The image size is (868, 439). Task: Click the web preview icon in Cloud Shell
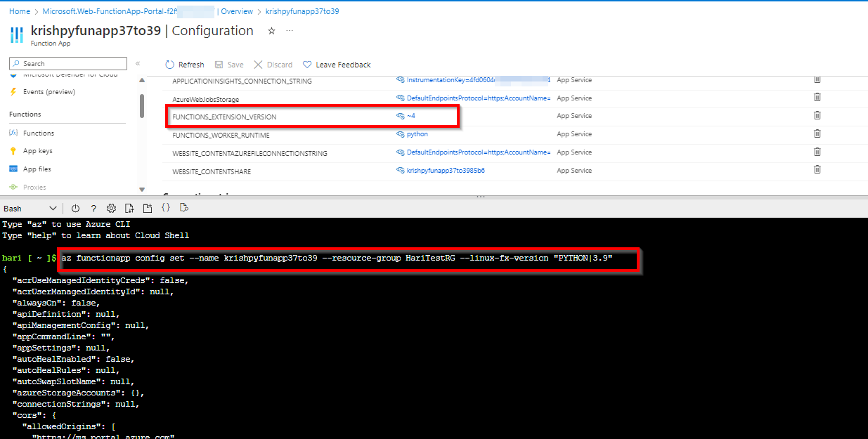[184, 208]
